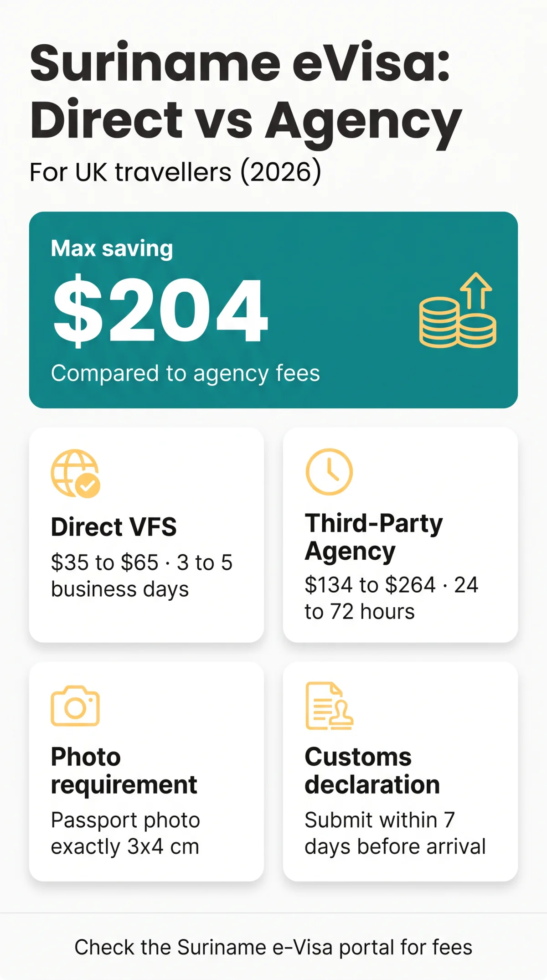The width and height of the screenshot is (547, 980).
Task: Click the camera icon
Action: (75, 706)
